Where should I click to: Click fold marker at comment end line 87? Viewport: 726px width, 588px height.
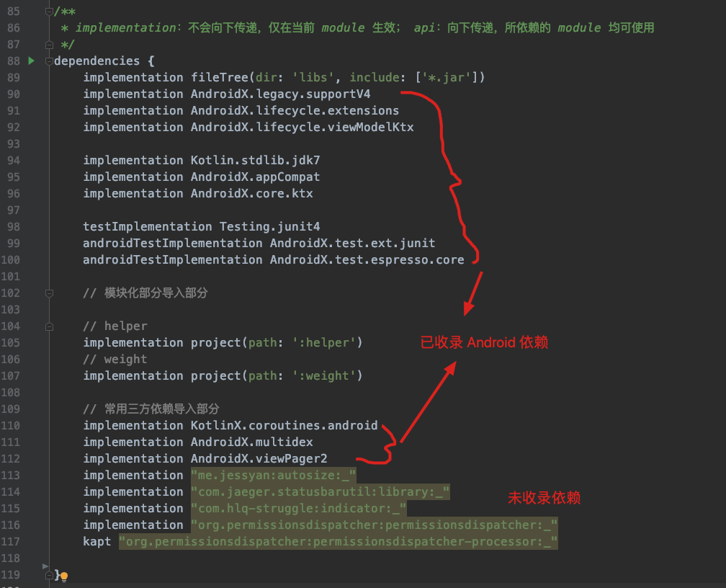[49, 45]
